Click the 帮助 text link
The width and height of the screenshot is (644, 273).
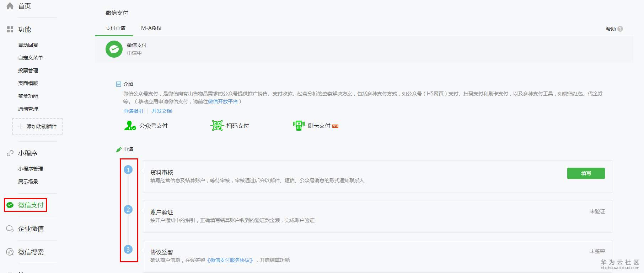[x=611, y=29]
